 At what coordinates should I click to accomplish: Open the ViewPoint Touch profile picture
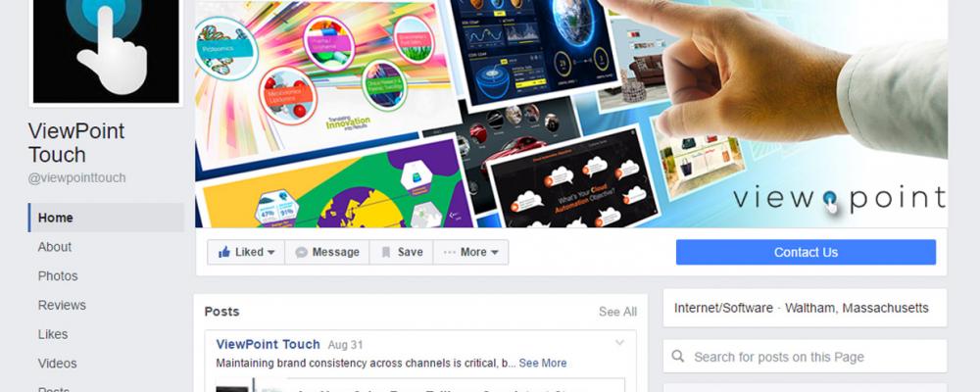click(x=106, y=51)
